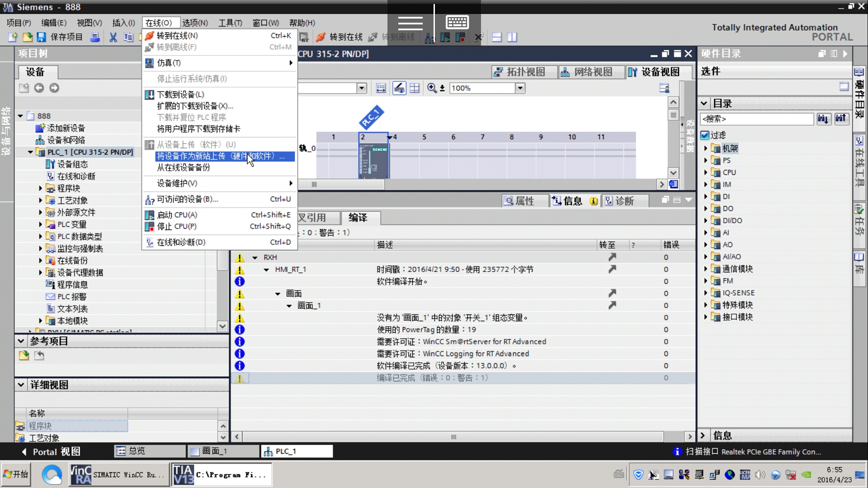Click the info table horizontal scrollbar
868x488 pixels.
tap(453, 436)
